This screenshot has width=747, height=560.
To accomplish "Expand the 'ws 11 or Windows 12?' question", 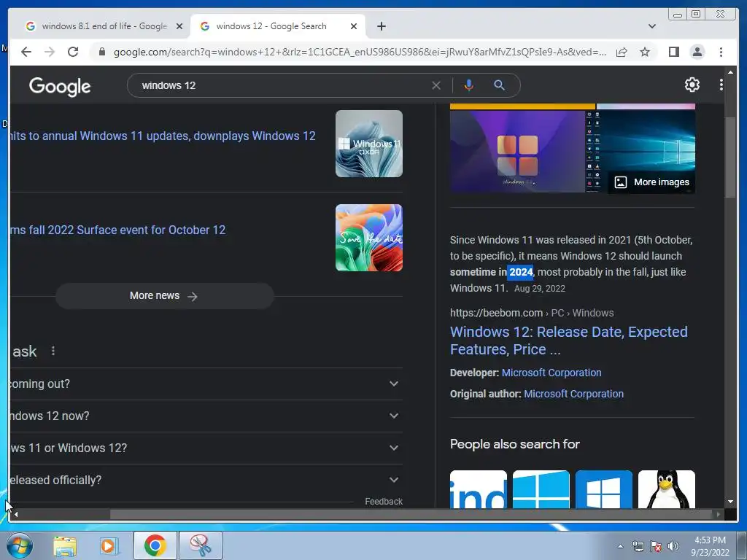I will coord(206,448).
